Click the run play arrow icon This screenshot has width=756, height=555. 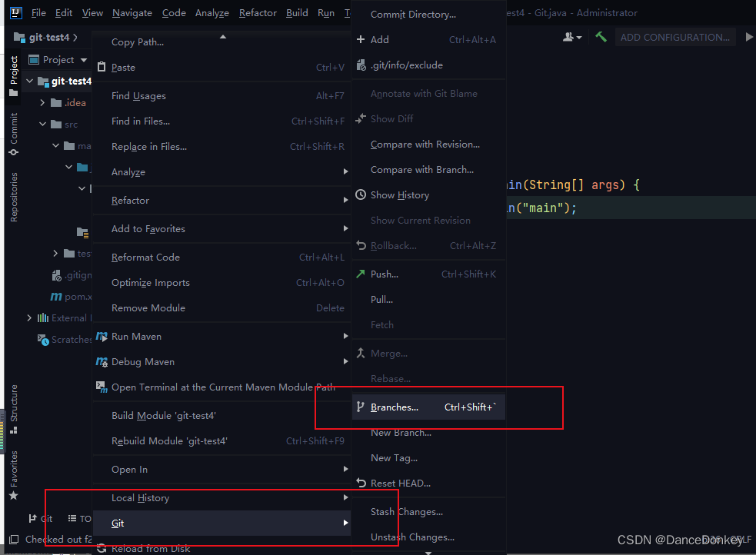[x=749, y=37]
